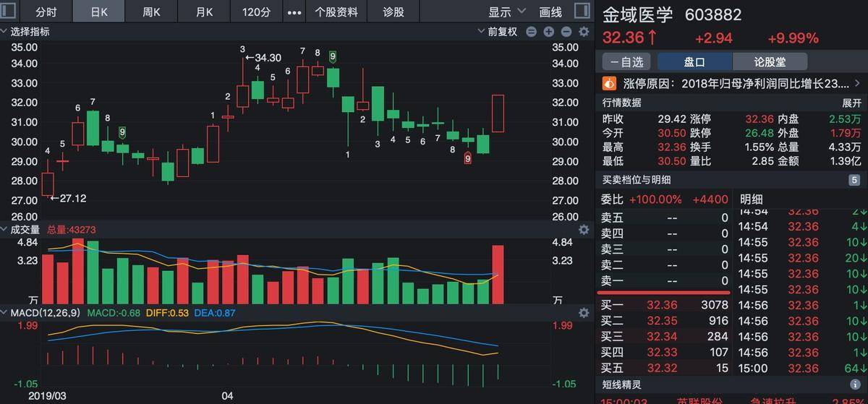Remove stock from 自选 watchlist
Screen dimensions: 868x404
coord(626,62)
